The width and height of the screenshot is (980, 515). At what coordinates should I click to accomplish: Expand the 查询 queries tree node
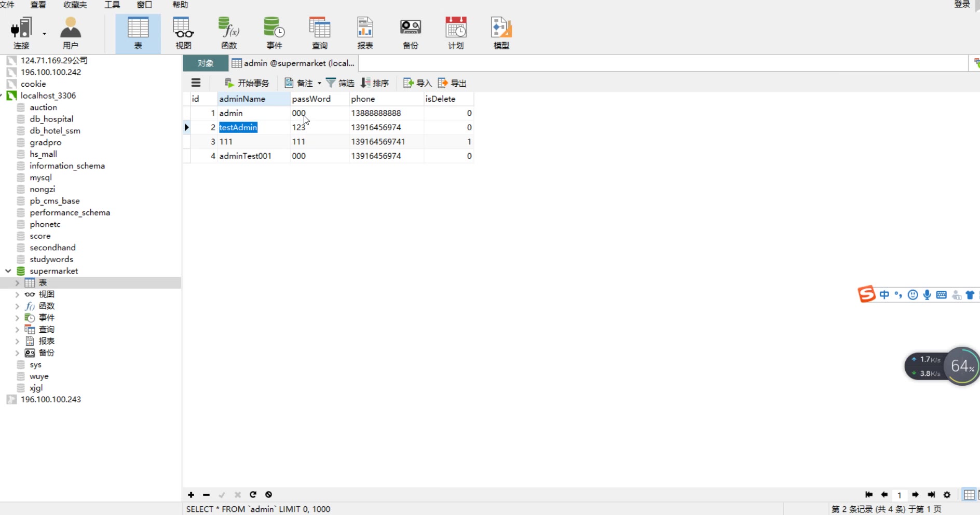pyautogui.click(x=17, y=330)
